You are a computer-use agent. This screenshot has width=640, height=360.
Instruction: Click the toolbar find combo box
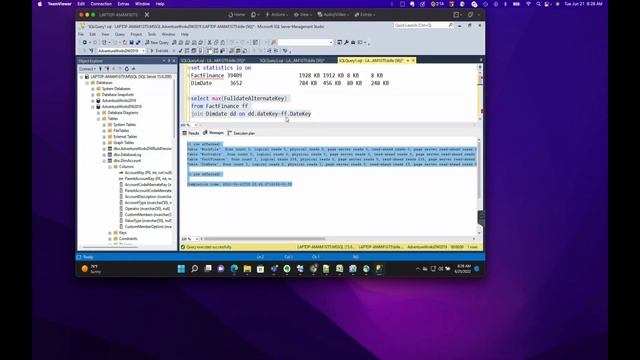point(305,42)
